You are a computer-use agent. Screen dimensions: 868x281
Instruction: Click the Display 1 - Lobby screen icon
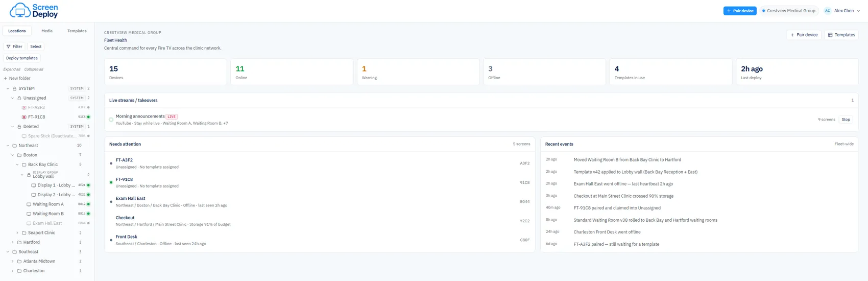click(x=34, y=185)
